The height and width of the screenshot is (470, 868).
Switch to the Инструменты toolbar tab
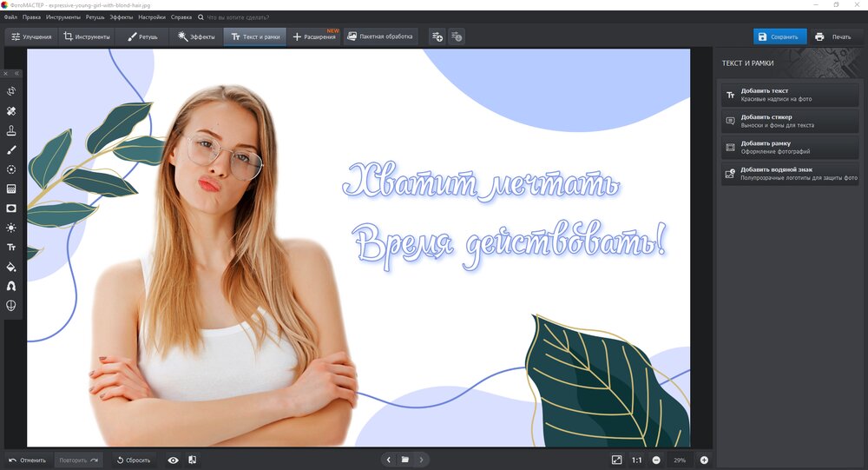[86, 36]
